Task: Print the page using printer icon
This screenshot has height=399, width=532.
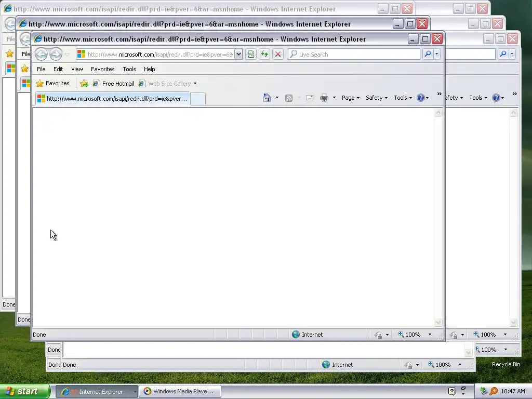Action: [x=324, y=98]
